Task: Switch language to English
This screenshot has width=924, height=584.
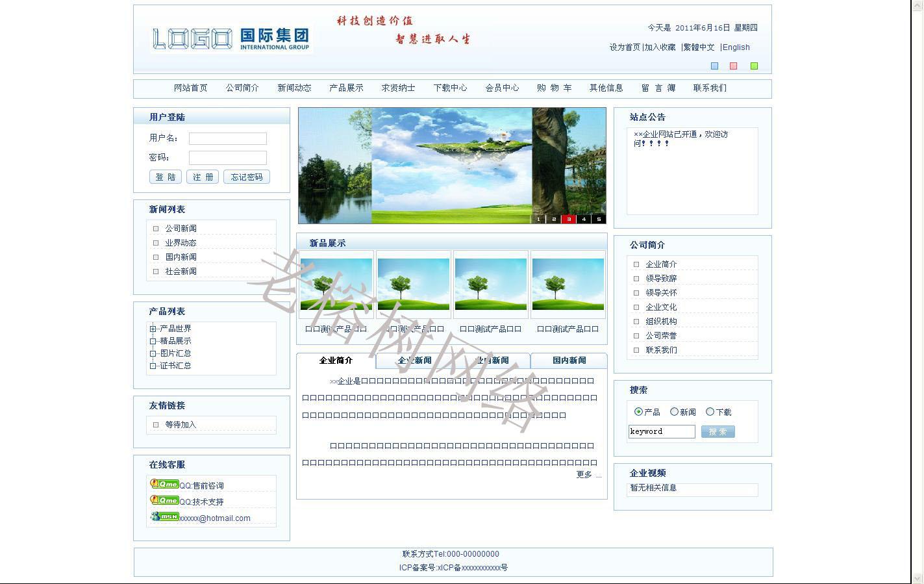Action: pyautogui.click(x=736, y=47)
